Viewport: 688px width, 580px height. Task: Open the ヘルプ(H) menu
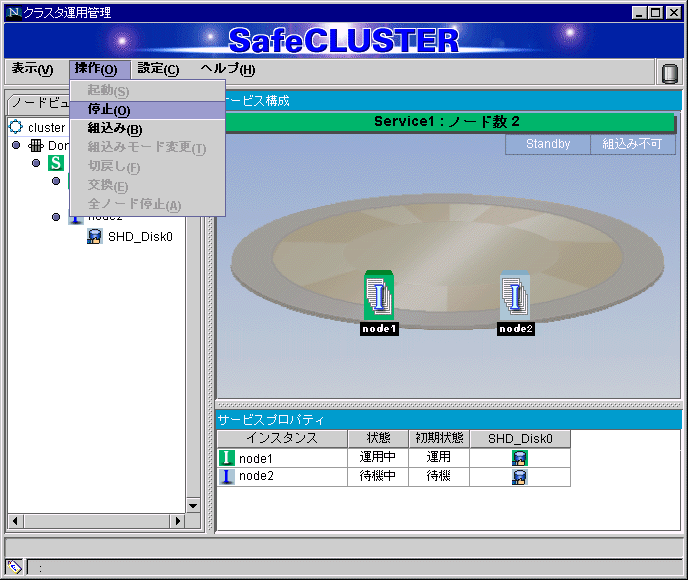click(227, 69)
